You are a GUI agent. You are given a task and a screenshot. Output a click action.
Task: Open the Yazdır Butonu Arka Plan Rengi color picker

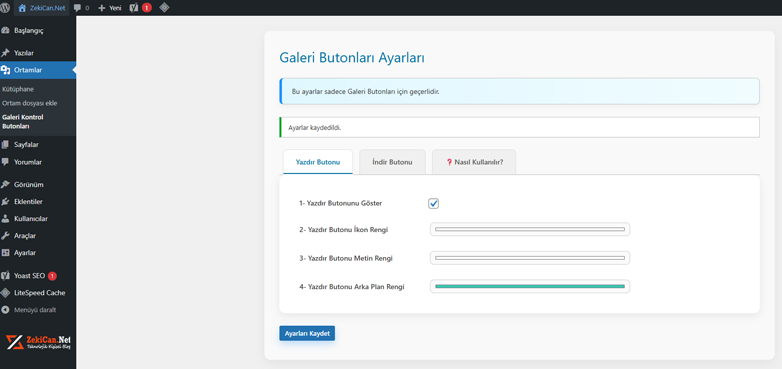530,286
